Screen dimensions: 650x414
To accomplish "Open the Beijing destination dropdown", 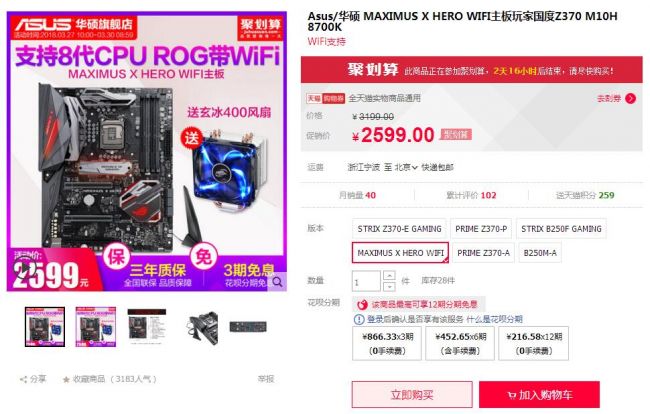I will click(406, 167).
